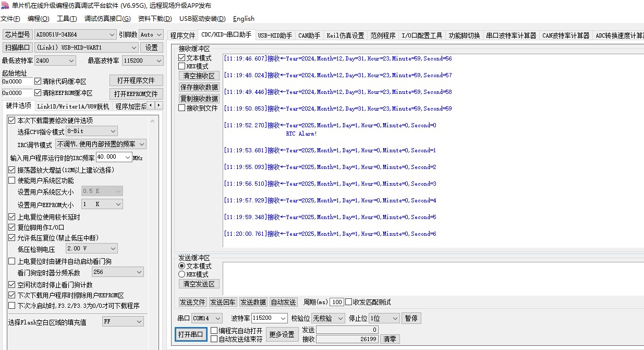Open the USB驱动安装(D) menu
The width and height of the screenshot is (644, 350).
click(x=202, y=19)
